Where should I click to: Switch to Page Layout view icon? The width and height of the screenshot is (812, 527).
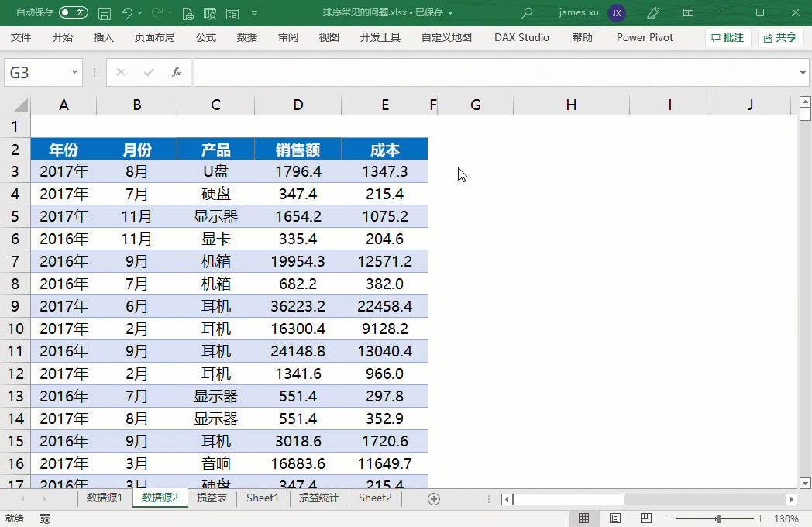[x=615, y=518]
